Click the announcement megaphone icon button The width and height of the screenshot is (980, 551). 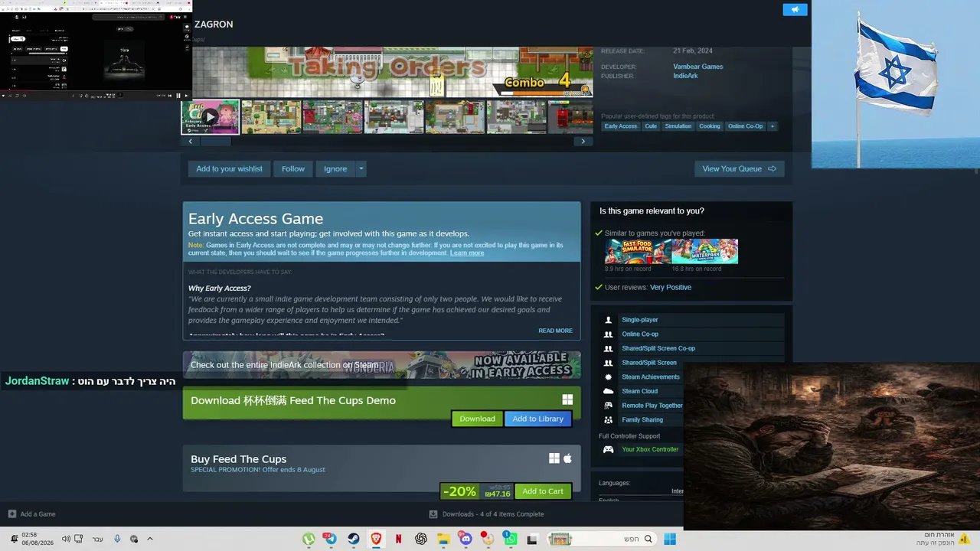[795, 10]
